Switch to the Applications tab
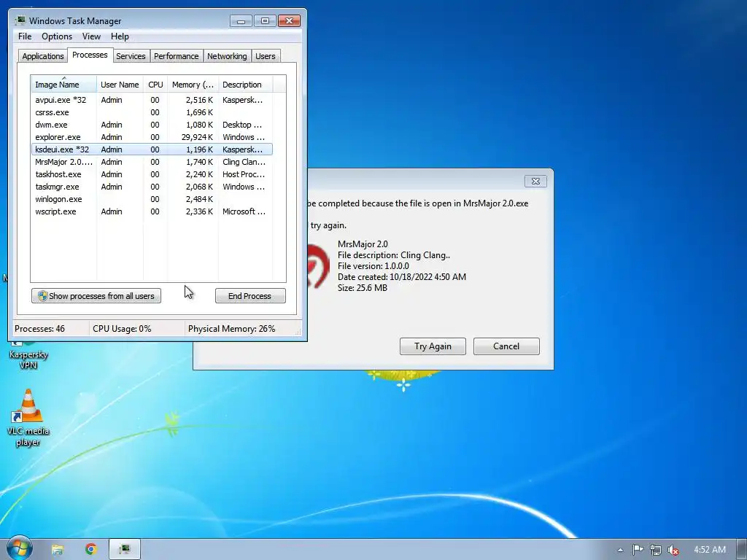The height and width of the screenshot is (560, 747). tap(43, 56)
